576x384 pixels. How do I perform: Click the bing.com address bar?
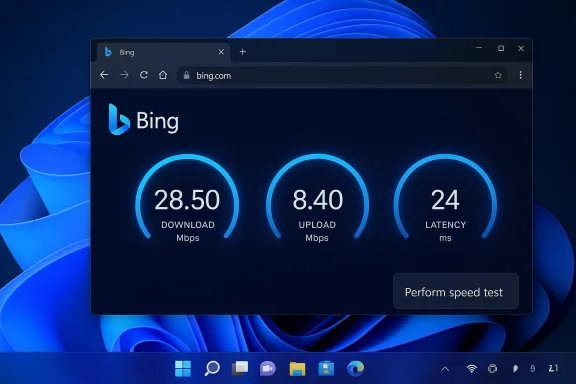[342, 75]
